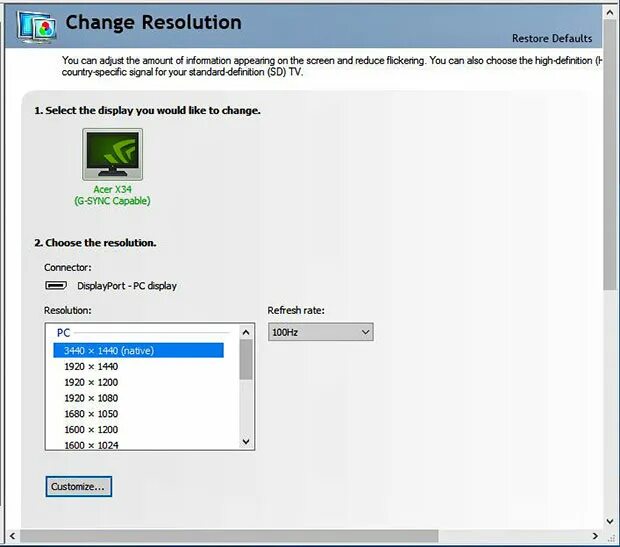
Task: Click horizontal scroll left arrow
Action: (x=12, y=536)
